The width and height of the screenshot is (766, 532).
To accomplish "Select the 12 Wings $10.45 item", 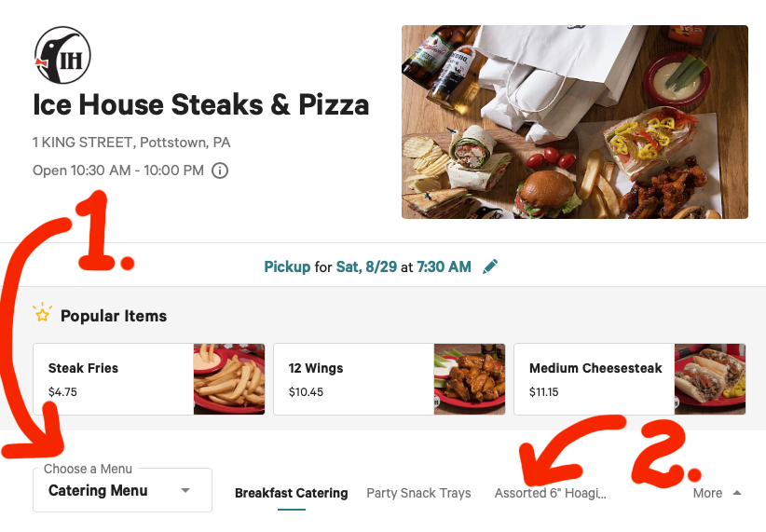I will tap(354, 379).
